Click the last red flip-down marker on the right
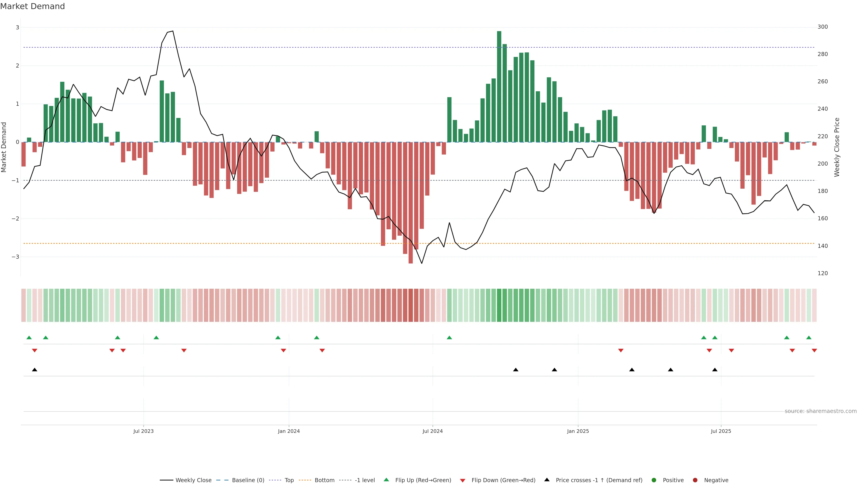Screen dimensions: 868x488 pyautogui.click(x=814, y=351)
